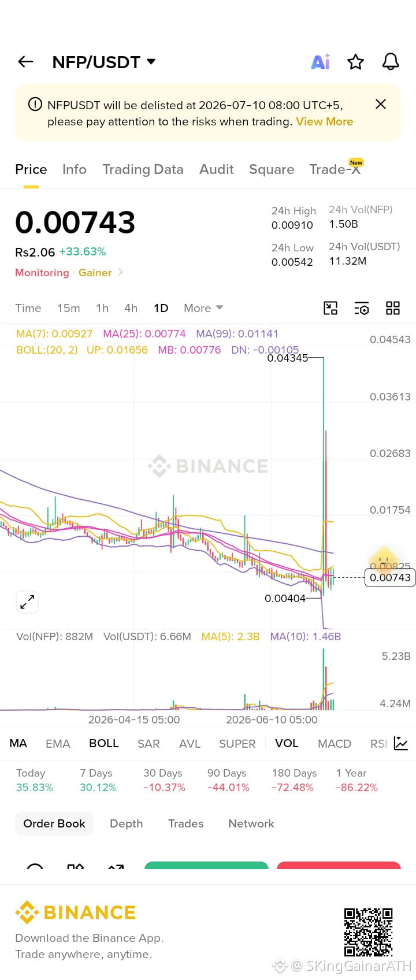Switch to the Network tab
Image resolution: width=416 pixels, height=980 pixels.
(251, 823)
